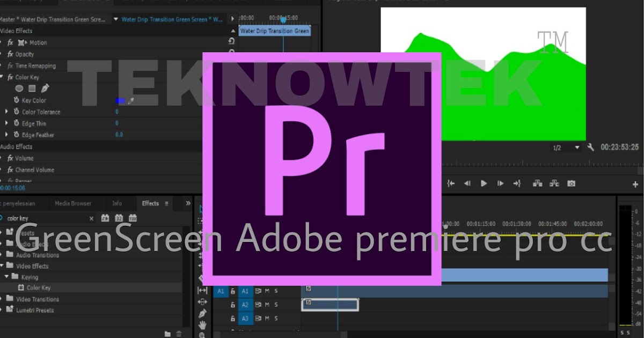The height and width of the screenshot is (338, 644).
Task: Solo track A1 with its S button
Action: tap(276, 291)
